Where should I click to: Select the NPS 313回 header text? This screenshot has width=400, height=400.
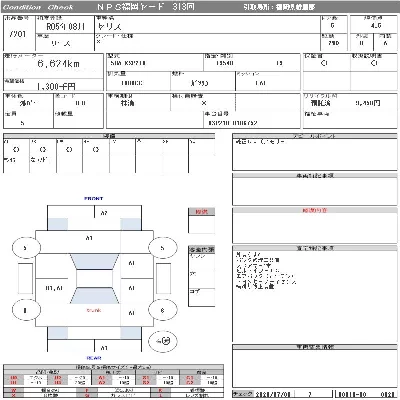coord(146,7)
